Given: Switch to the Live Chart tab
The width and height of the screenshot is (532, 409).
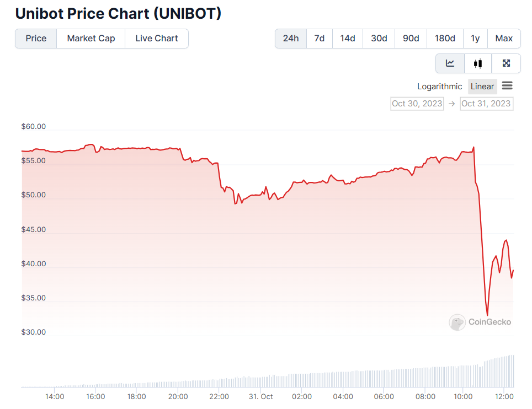Looking at the screenshot, I should point(156,38).
